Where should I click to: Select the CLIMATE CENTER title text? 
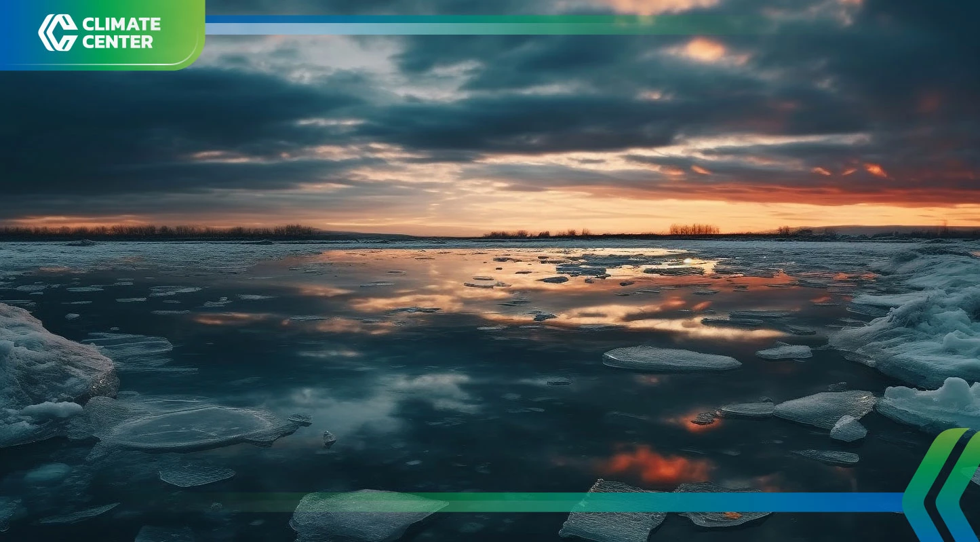(121, 33)
